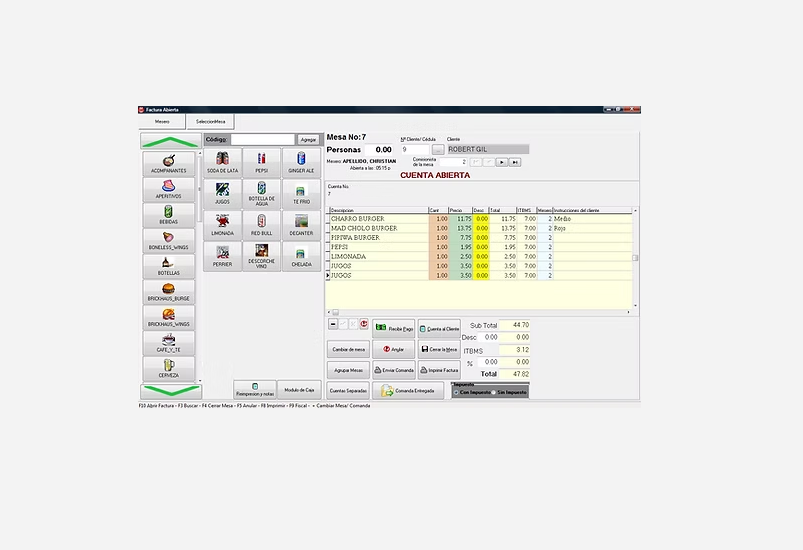Select the LIMONADA product
The image size is (803, 550).
point(222,225)
